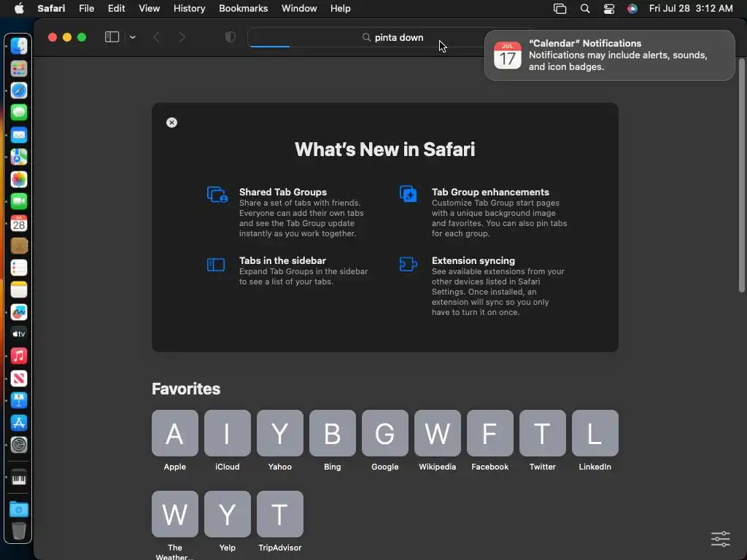747x560 pixels.
Task: Open the Edit menu
Action: point(116,9)
